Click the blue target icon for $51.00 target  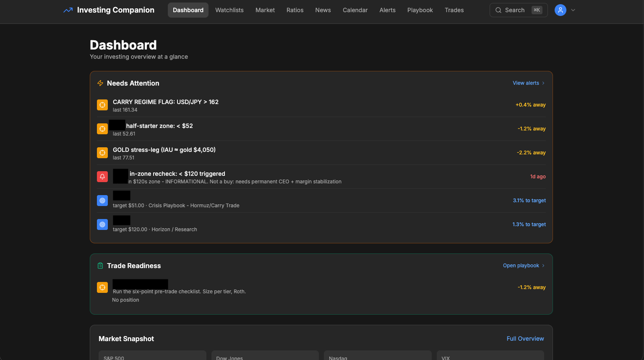102,201
